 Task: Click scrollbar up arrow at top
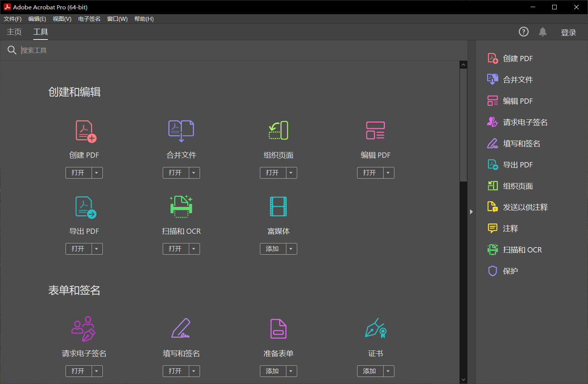click(463, 65)
